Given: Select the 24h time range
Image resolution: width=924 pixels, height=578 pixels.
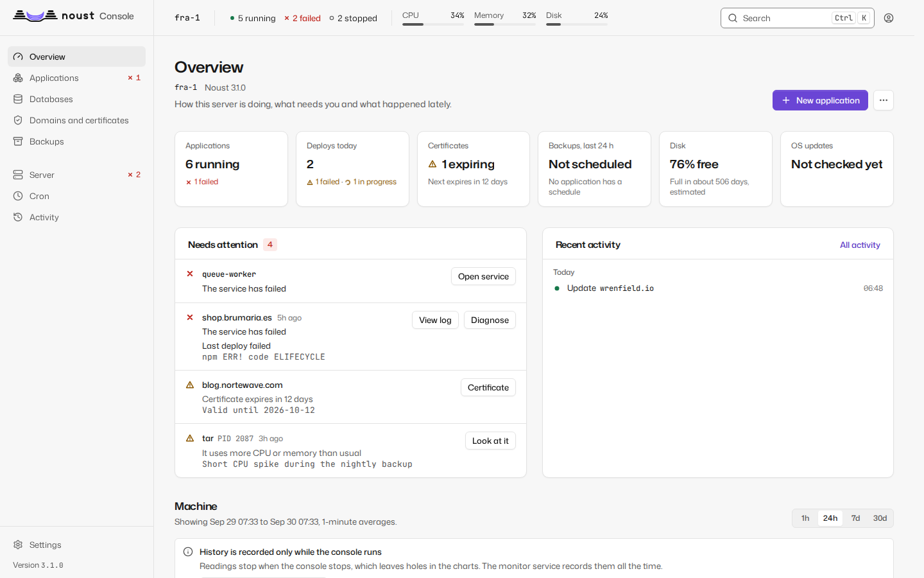Looking at the screenshot, I should (x=830, y=518).
